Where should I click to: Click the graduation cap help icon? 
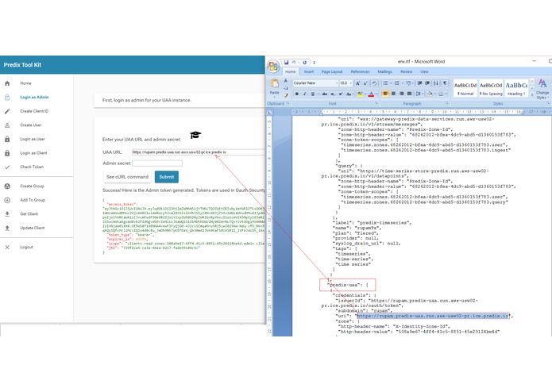195,135
